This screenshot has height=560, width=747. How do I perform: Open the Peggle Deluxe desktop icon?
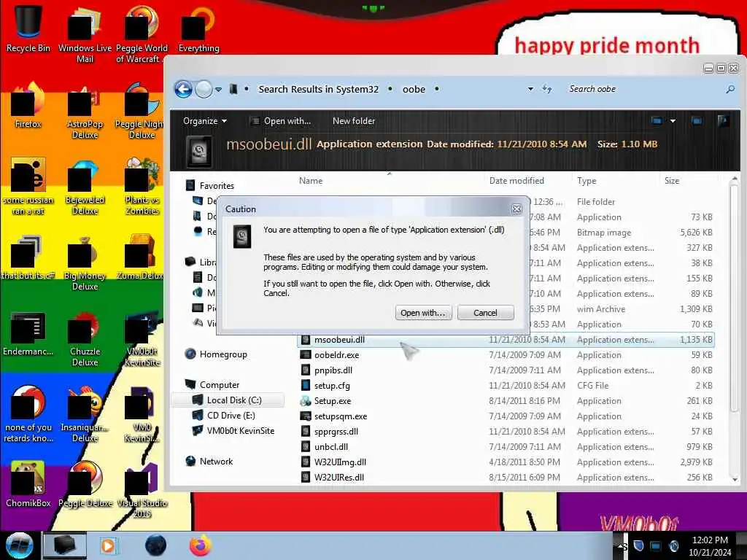point(85,484)
